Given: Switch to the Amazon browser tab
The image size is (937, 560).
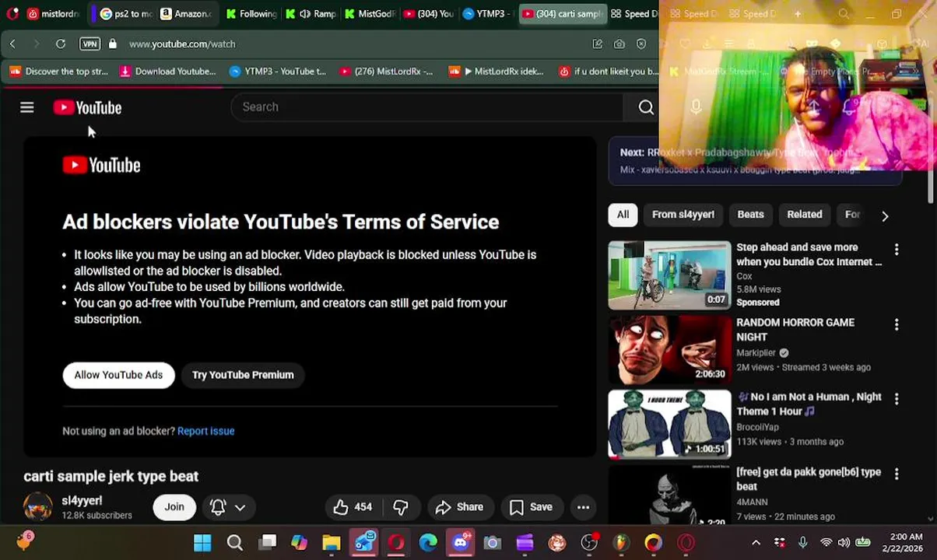Looking at the screenshot, I should (x=187, y=14).
